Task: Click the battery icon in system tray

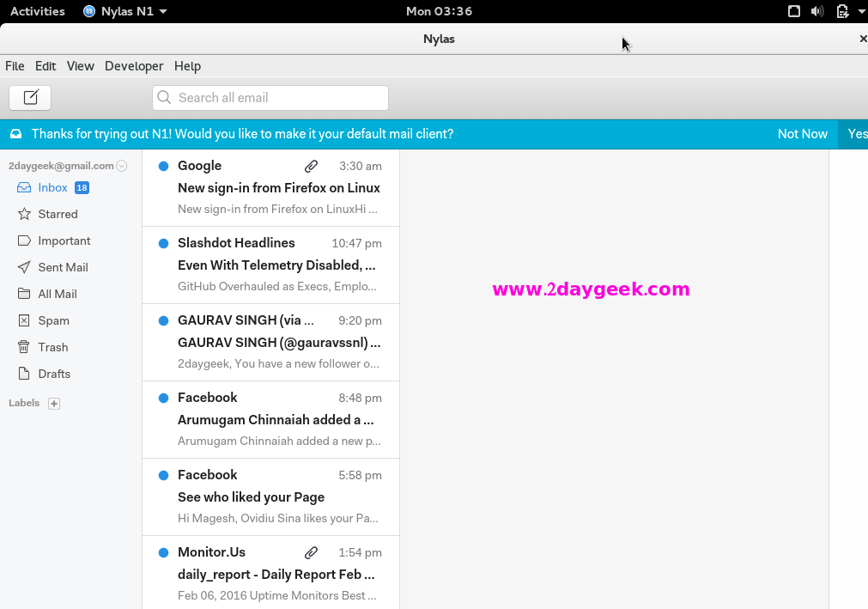Action: click(843, 11)
